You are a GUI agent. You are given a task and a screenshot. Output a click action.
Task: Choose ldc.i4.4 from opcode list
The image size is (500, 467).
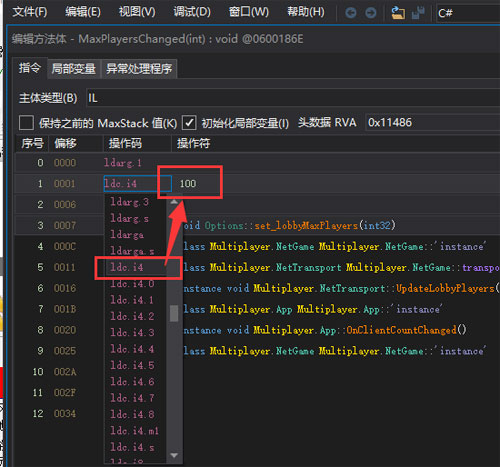(132, 349)
